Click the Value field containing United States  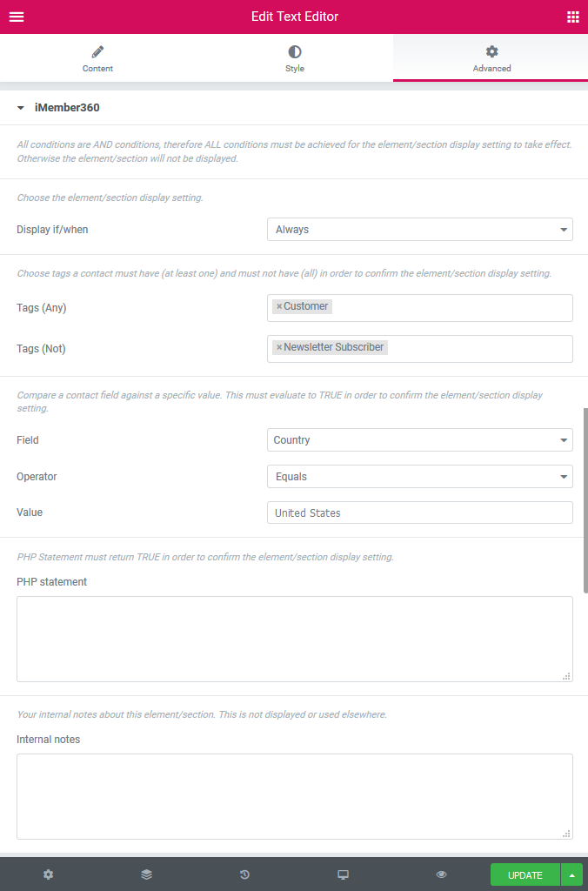click(x=419, y=512)
